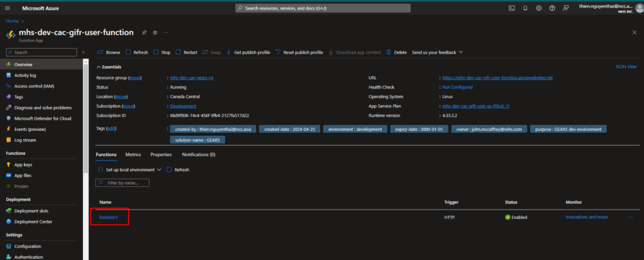Click Get publish profile
The width and height of the screenshot is (644, 260).
[248, 52]
